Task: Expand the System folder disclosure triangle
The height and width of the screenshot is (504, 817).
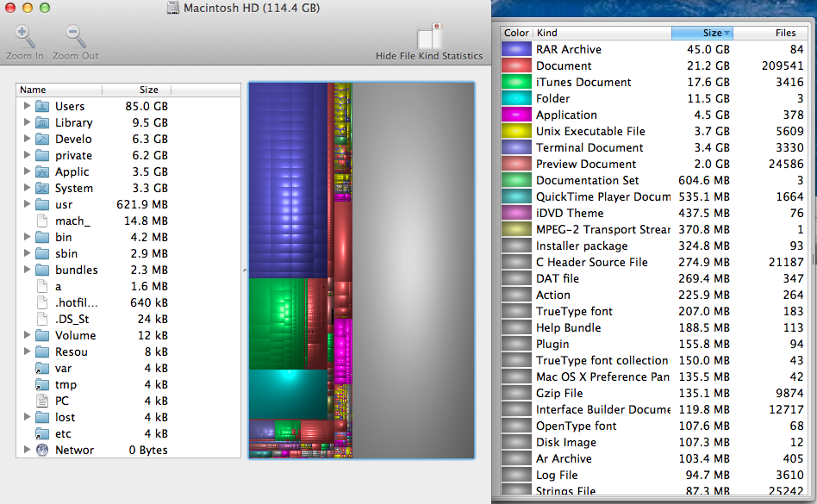Action: (x=27, y=188)
